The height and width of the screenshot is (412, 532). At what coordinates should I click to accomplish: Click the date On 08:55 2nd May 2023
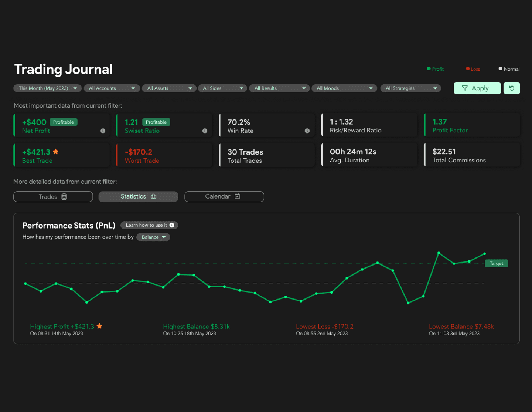point(322,334)
